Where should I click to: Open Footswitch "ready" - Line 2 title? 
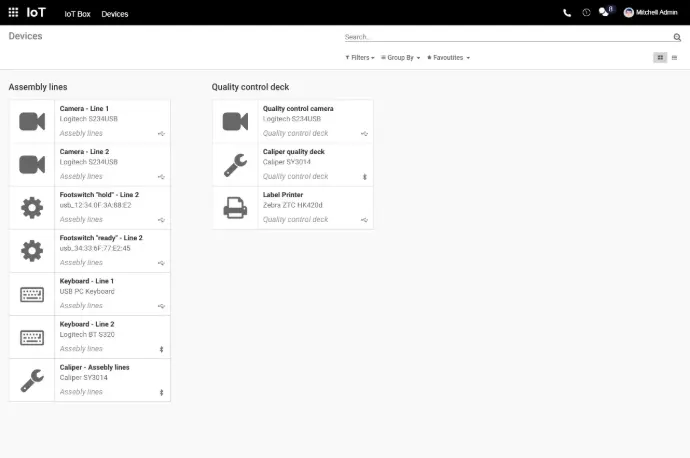[x=101, y=238]
